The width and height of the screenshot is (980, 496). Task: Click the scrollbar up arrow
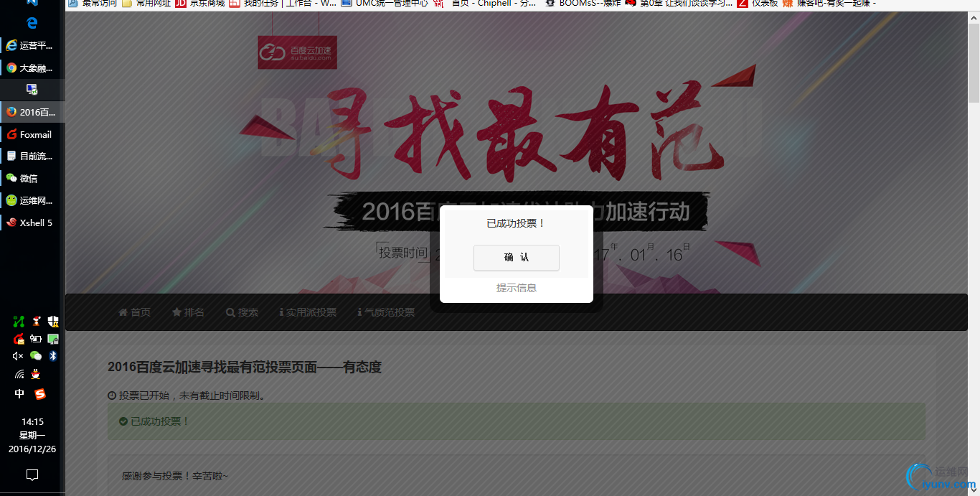974,17
